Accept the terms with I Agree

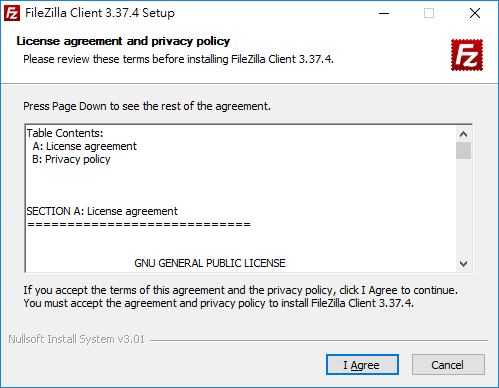(362, 365)
